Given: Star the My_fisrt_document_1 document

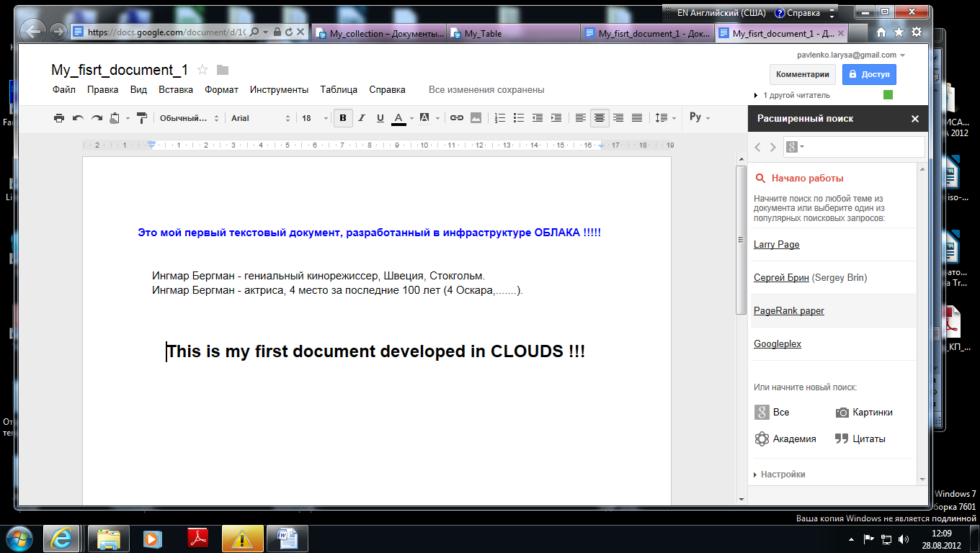Looking at the screenshot, I should coord(202,70).
